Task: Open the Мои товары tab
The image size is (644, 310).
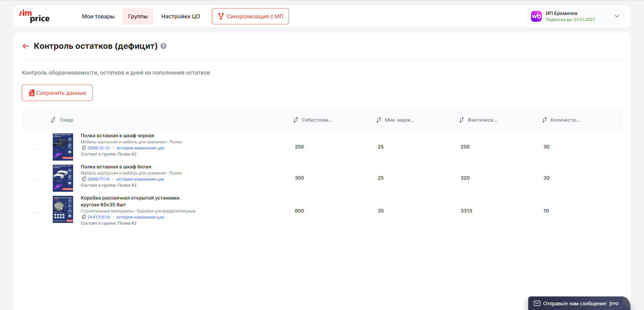Action: [x=98, y=16]
